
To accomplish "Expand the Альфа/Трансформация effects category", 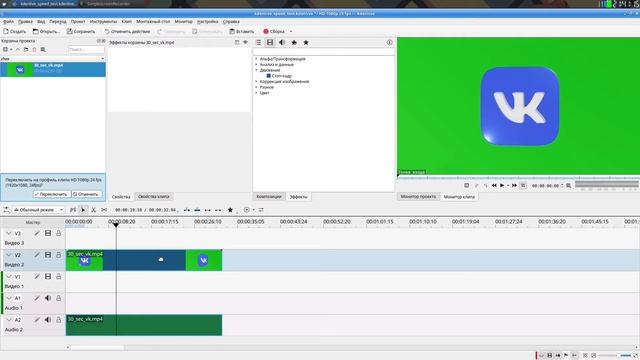I will tap(256, 59).
